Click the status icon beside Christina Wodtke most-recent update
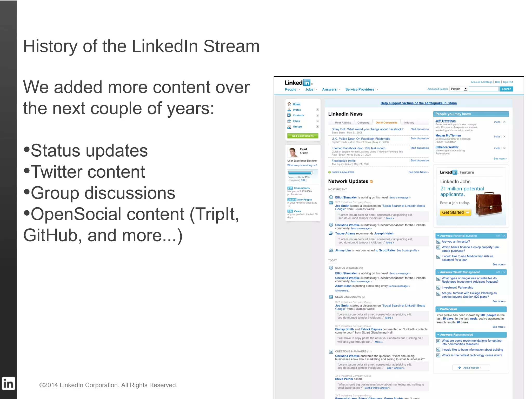 point(331,225)
